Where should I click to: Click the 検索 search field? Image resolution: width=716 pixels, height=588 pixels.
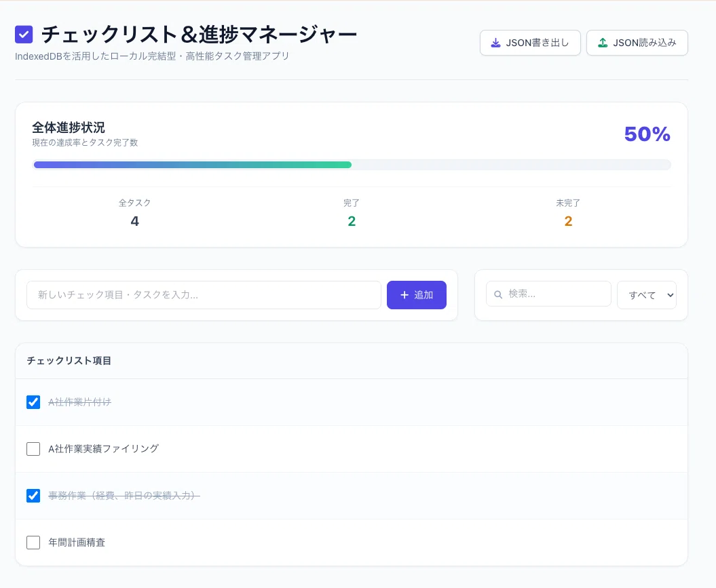pos(548,294)
